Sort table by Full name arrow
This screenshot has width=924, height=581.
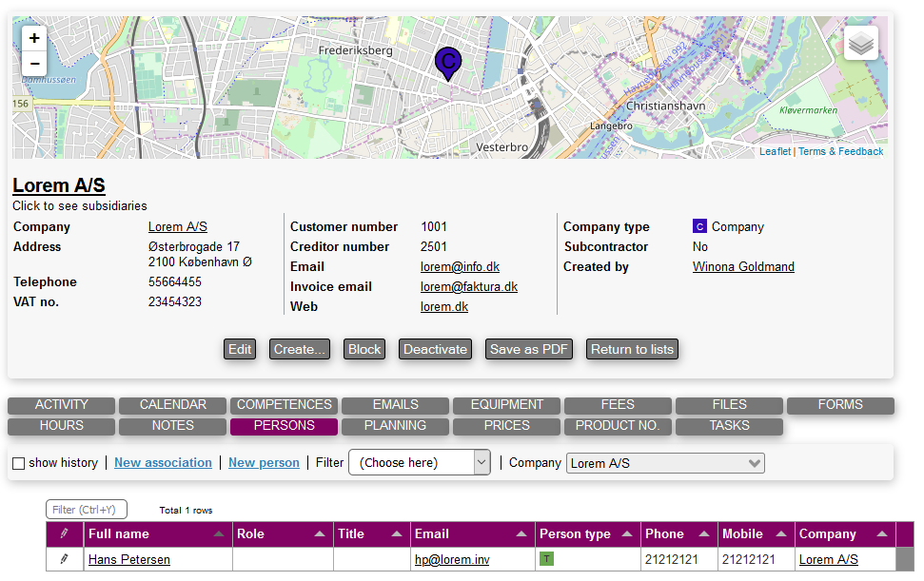tap(219, 534)
